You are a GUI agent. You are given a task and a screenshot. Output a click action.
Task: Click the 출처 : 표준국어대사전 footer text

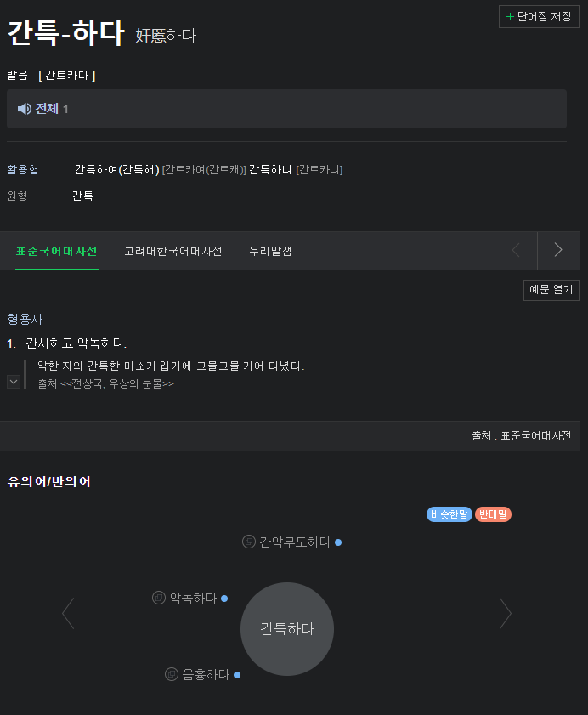coord(522,435)
